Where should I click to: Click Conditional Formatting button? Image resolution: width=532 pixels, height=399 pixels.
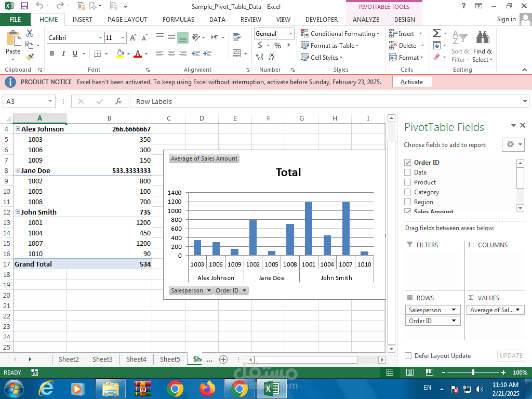340,34
